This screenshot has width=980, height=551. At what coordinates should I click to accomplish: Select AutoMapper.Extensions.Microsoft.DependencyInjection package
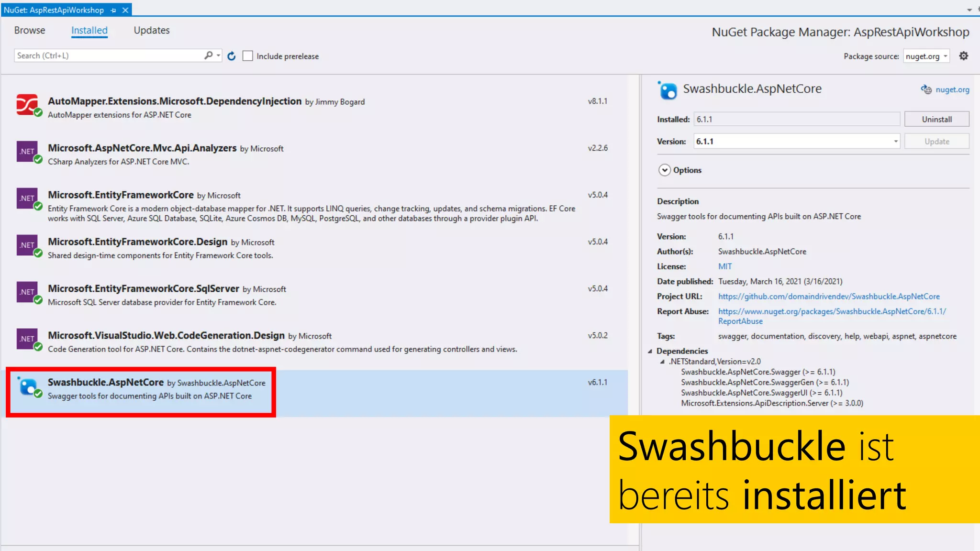click(x=175, y=101)
